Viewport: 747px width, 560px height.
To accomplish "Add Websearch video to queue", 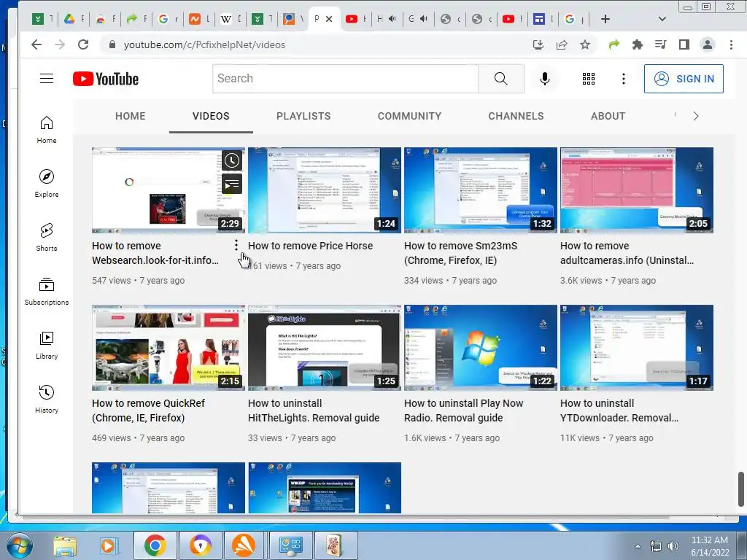I will pyautogui.click(x=232, y=184).
